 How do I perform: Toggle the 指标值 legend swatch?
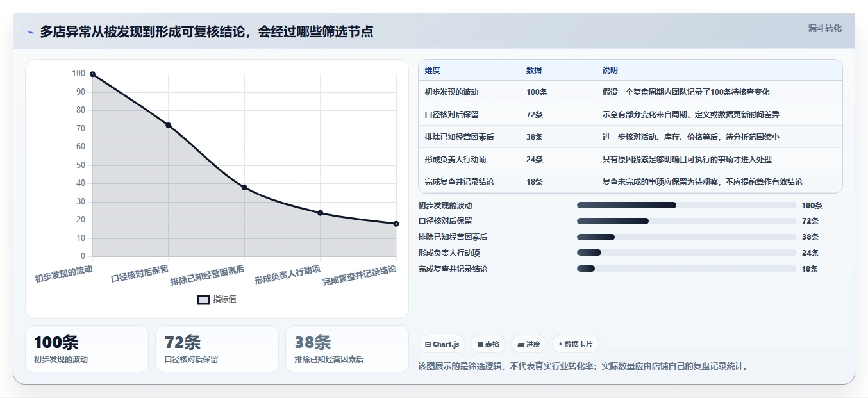click(203, 299)
